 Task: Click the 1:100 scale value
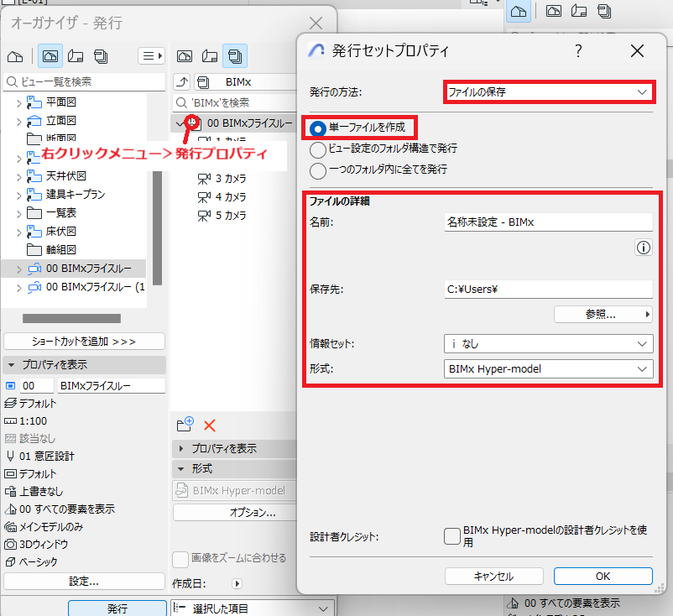(x=33, y=421)
